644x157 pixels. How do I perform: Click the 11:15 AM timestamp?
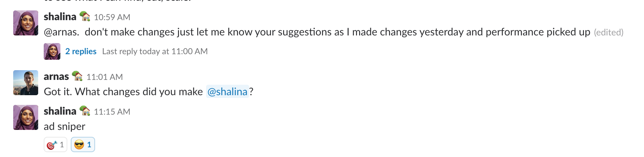[x=112, y=112]
